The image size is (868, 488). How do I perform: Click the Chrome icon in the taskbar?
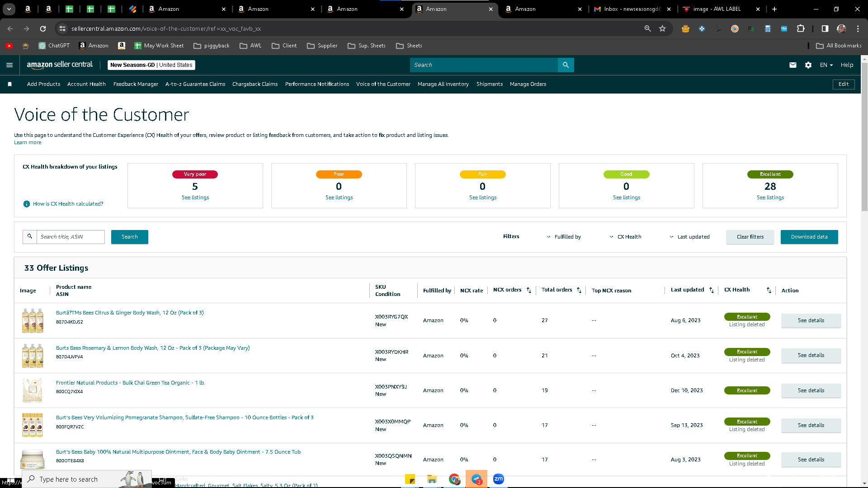point(454,479)
